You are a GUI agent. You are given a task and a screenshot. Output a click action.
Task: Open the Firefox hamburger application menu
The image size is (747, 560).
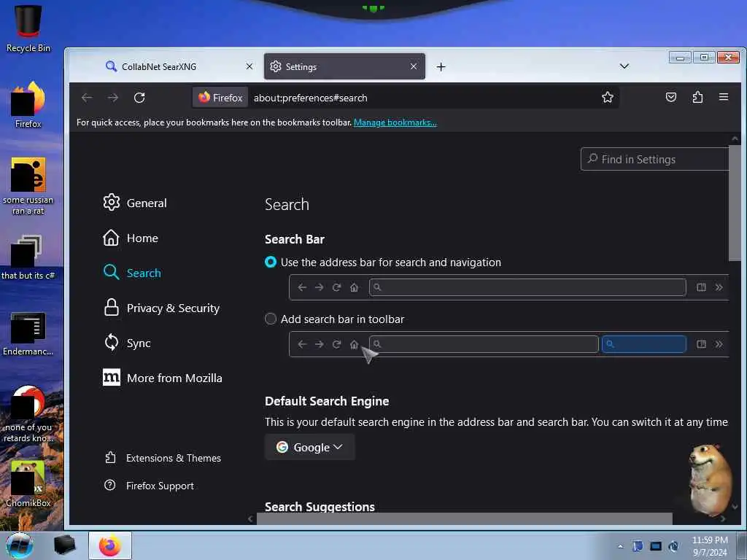point(724,97)
